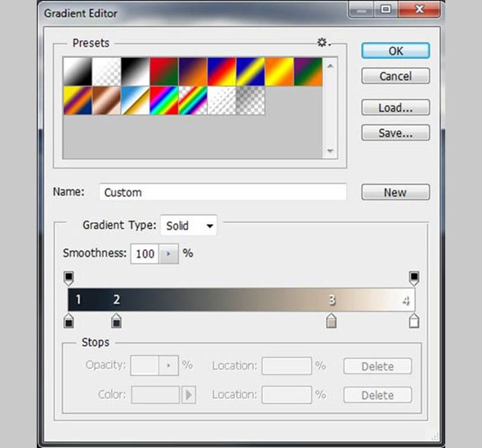The height and width of the screenshot is (448, 482).
Task: Select the transparent stripes preset
Action: (x=221, y=101)
